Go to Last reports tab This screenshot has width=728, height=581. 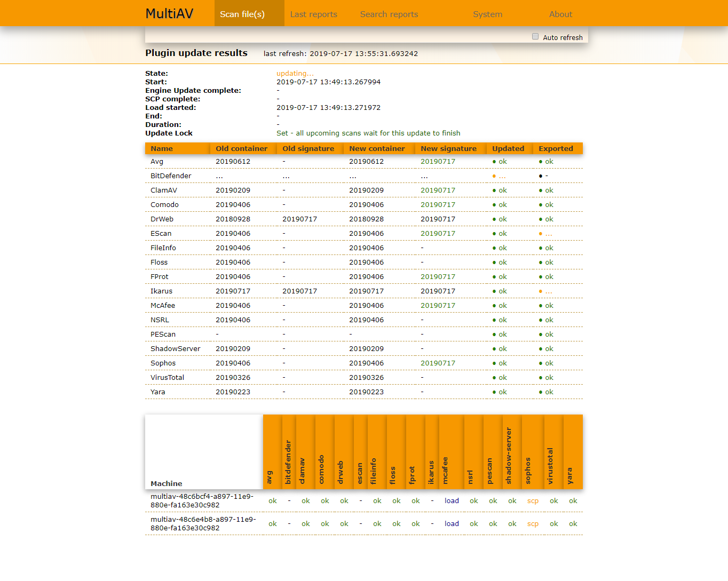click(x=314, y=14)
